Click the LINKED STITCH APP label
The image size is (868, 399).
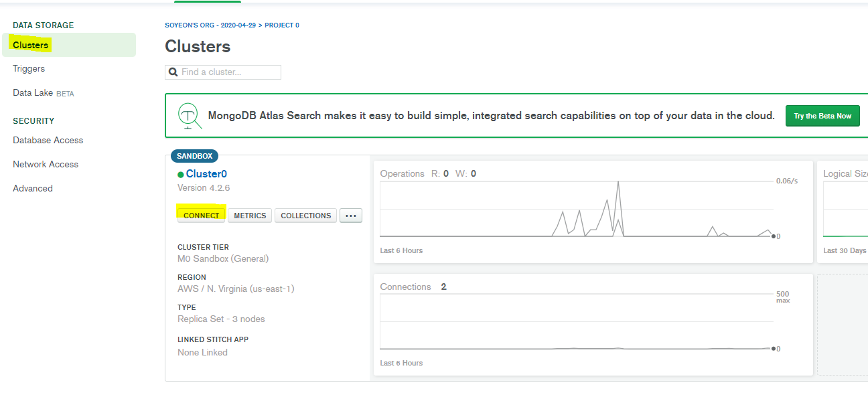click(213, 340)
